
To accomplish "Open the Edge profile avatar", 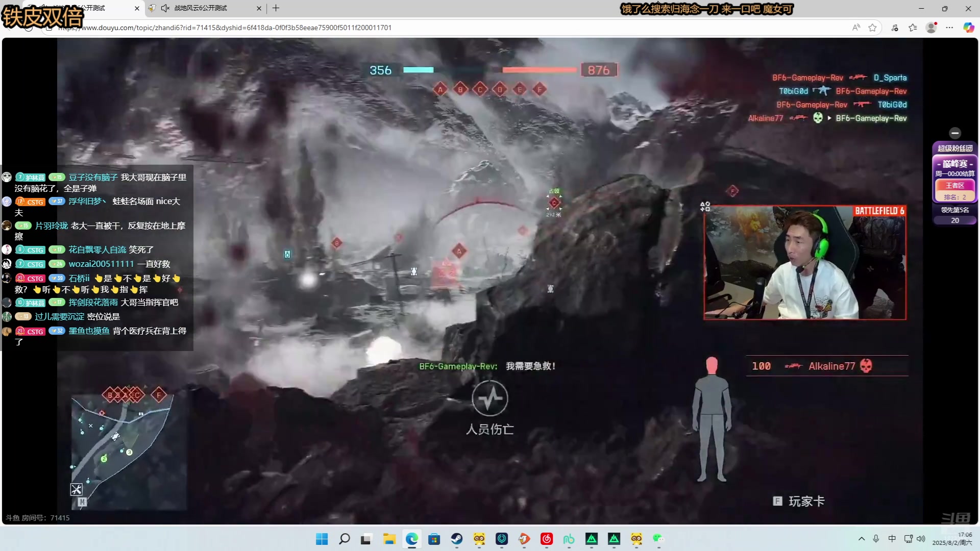I will click(x=932, y=28).
